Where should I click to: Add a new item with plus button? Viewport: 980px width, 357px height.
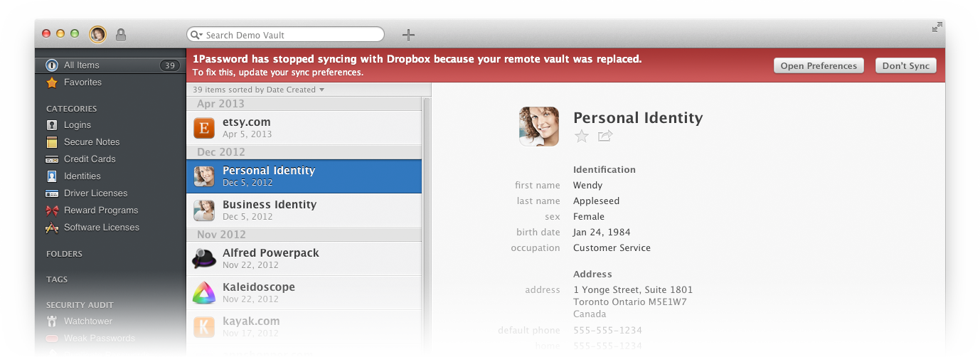(408, 34)
